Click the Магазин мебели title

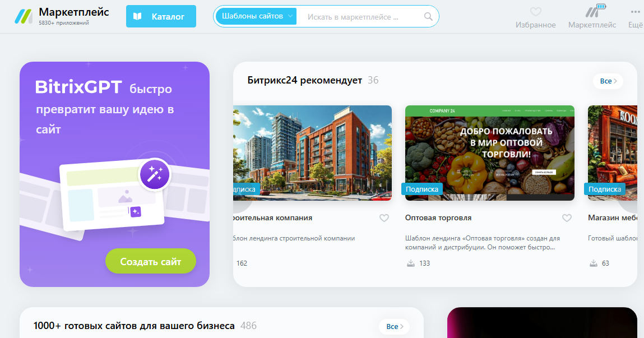click(x=613, y=217)
